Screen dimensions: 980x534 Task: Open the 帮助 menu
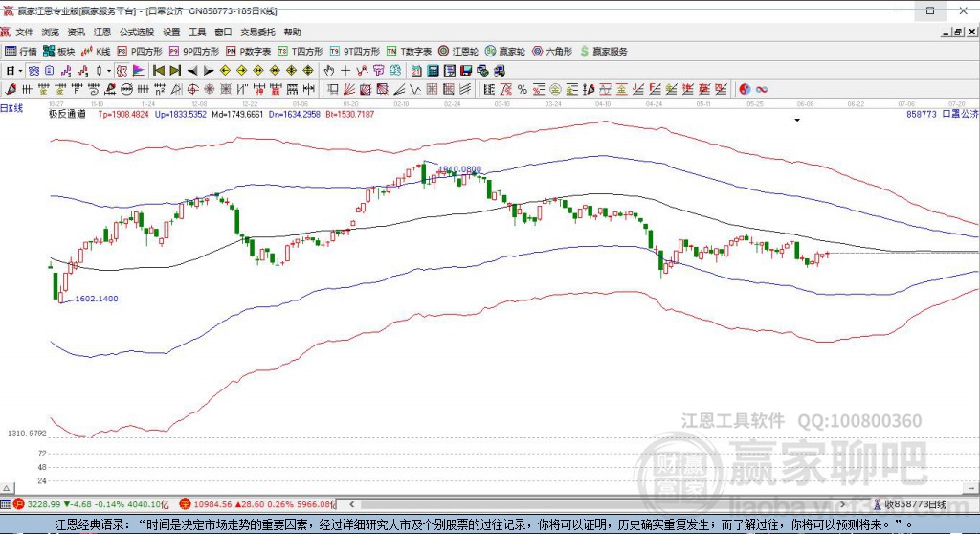click(292, 32)
